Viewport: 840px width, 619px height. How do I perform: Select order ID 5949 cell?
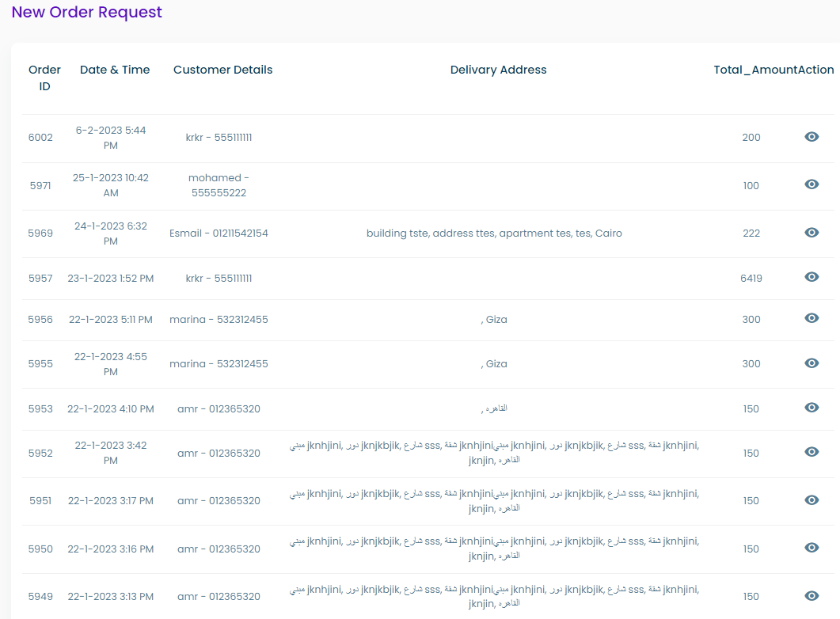click(40, 597)
